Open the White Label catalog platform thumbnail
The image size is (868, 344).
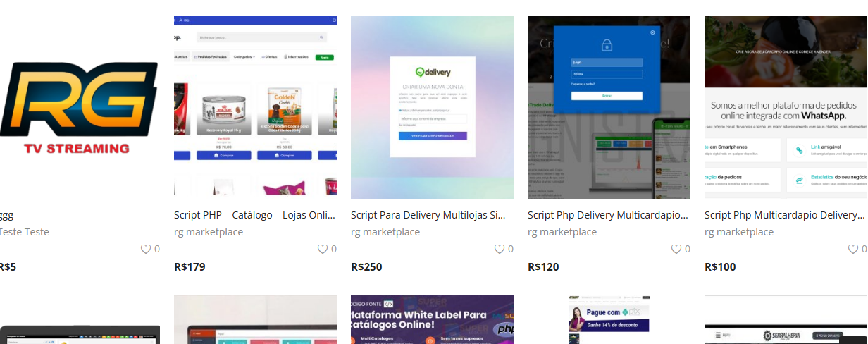click(x=432, y=319)
